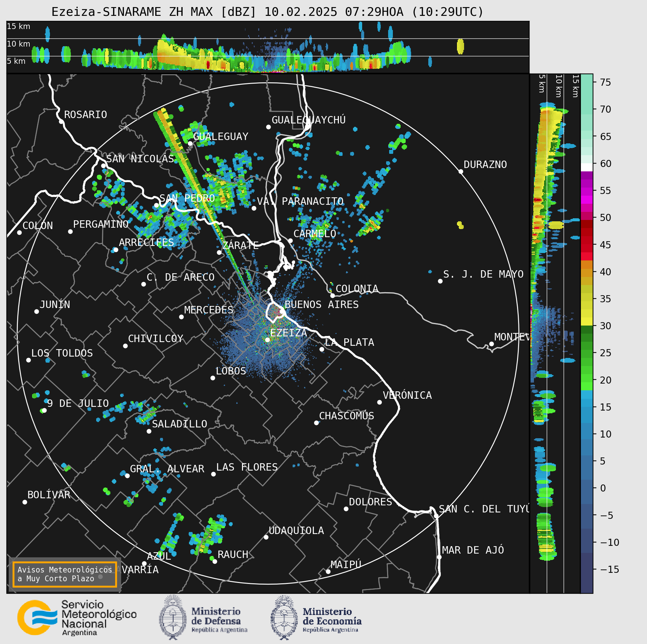Click the 9 DE JULIO label
This screenshot has height=644, width=647.
click(x=78, y=403)
